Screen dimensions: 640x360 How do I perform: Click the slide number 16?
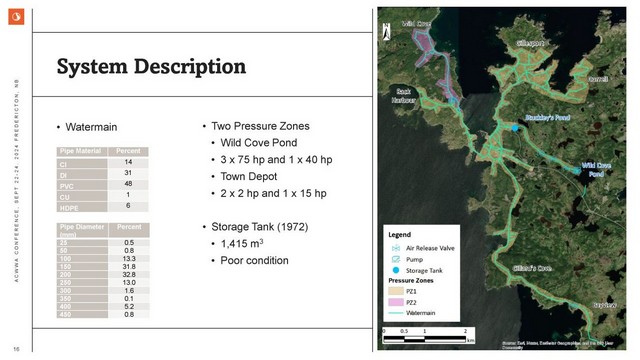tap(16, 349)
